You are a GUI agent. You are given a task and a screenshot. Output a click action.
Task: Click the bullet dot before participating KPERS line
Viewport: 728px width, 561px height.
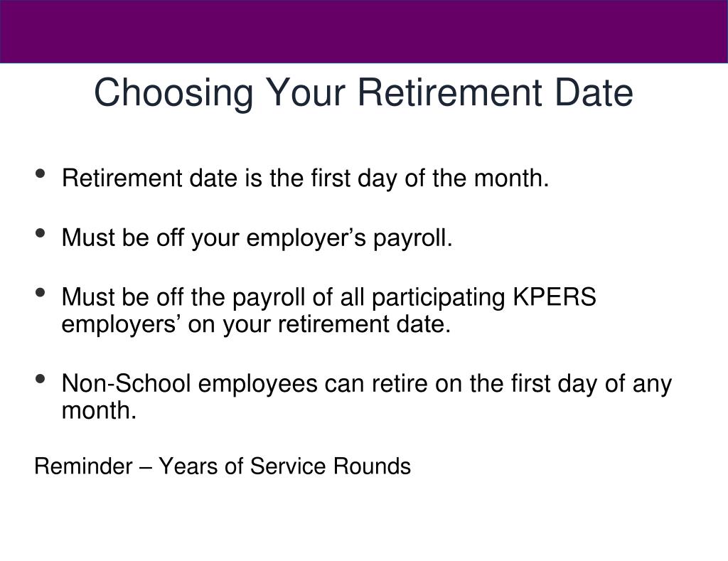tap(41, 292)
